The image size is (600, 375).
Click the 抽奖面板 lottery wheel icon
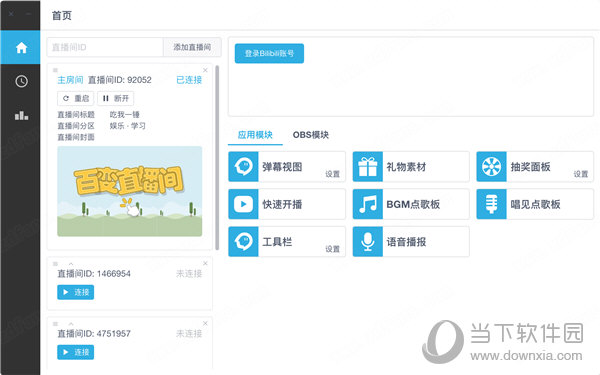pyautogui.click(x=492, y=166)
